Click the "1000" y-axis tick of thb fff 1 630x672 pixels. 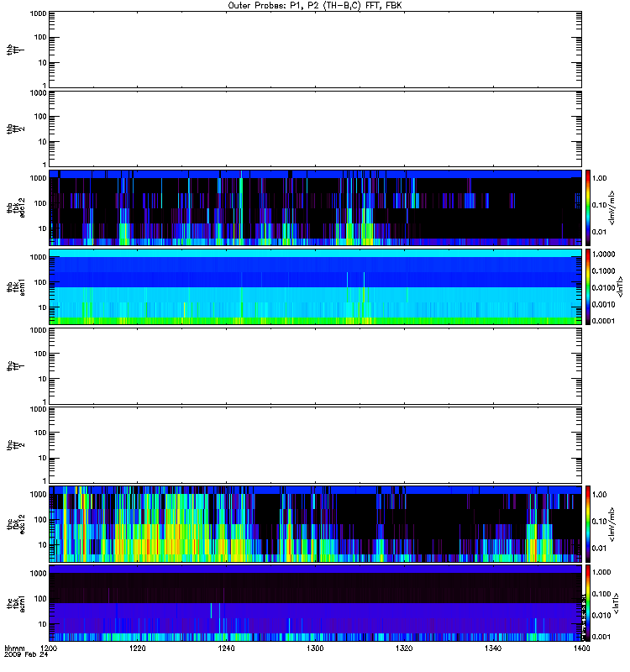pyautogui.click(x=38, y=13)
